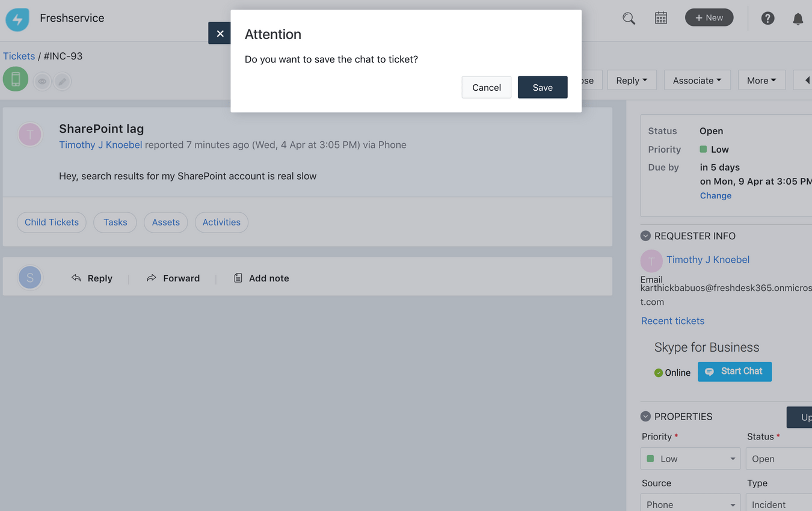The width and height of the screenshot is (812, 511).
Task: Open the Reply dropdown in toolbar
Action: pyautogui.click(x=632, y=81)
